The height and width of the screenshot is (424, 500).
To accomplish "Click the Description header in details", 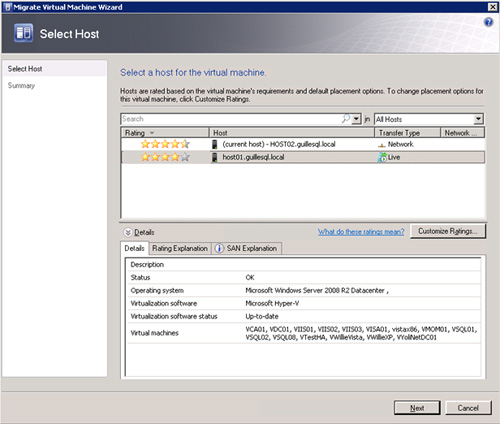I will coord(147,264).
